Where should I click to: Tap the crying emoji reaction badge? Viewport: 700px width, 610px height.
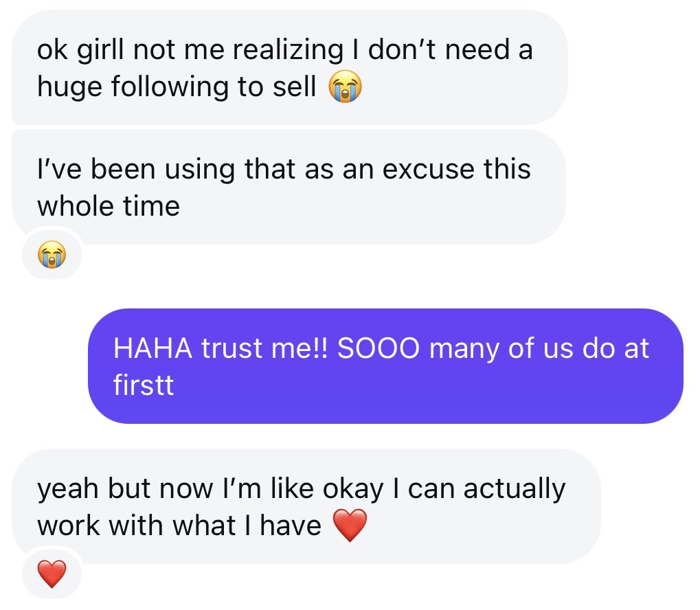click(x=52, y=254)
